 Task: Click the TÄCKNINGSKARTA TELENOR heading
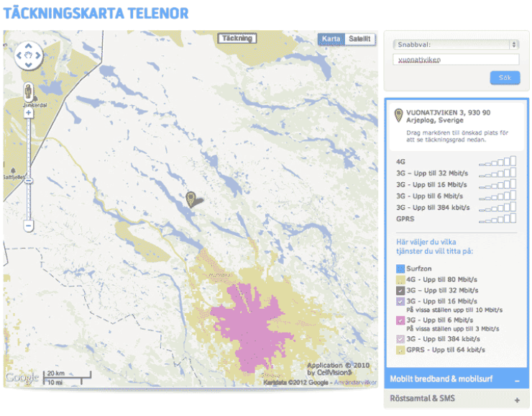(96, 14)
